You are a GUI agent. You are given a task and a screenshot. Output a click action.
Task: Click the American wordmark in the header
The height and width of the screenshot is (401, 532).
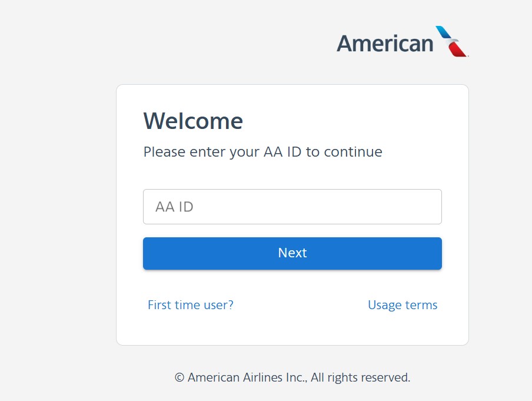pos(385,44)
